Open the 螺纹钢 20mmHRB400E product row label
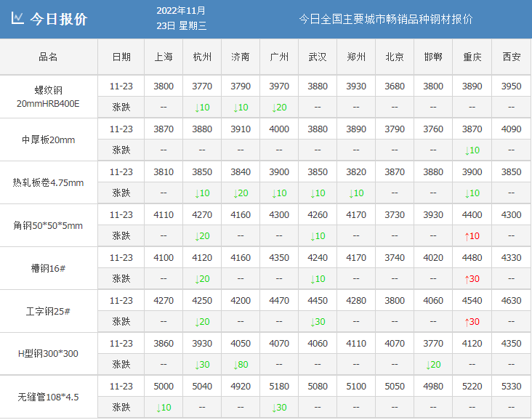The image size is (532, 420). [49, 97]
